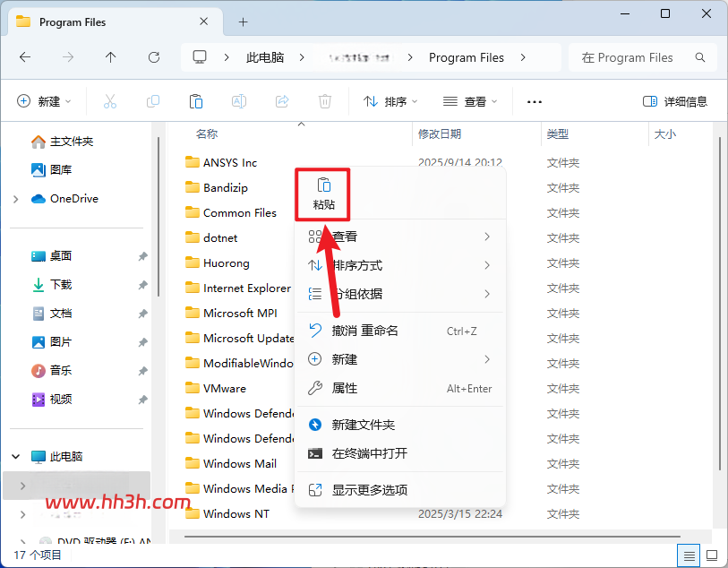
Task: Select the dotnet folder
Action: pyautogui.click(x=211, y=237)
